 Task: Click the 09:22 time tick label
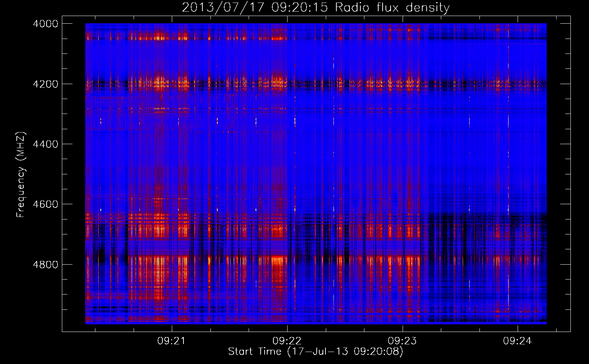tap(287, 341)
